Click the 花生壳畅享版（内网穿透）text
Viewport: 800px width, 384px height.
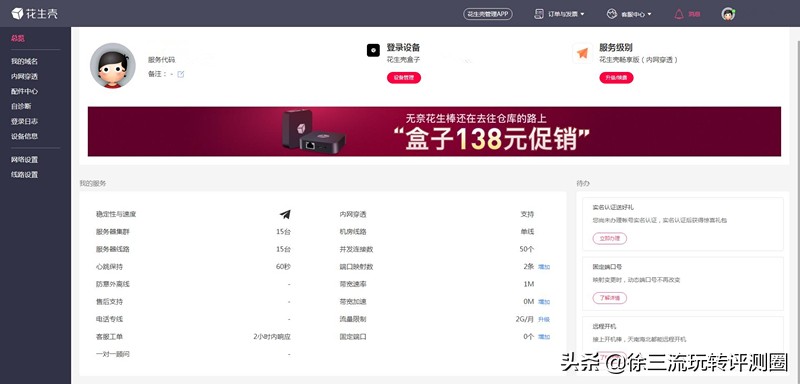coord(639,60)
